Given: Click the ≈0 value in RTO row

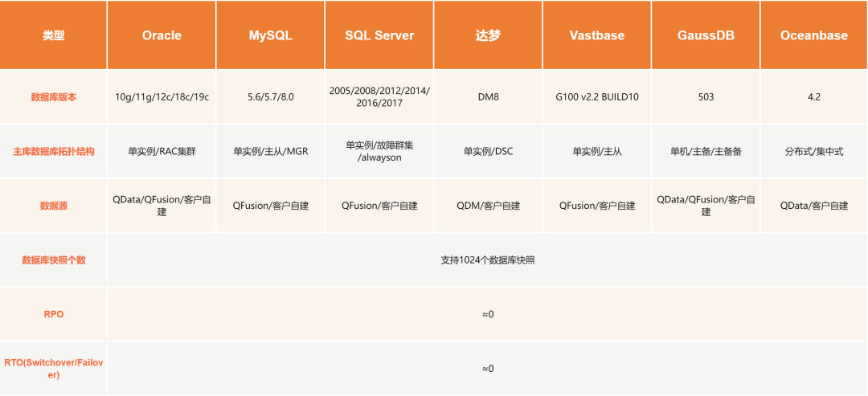Looking at the screenshot, I should [x=488, y=369].
